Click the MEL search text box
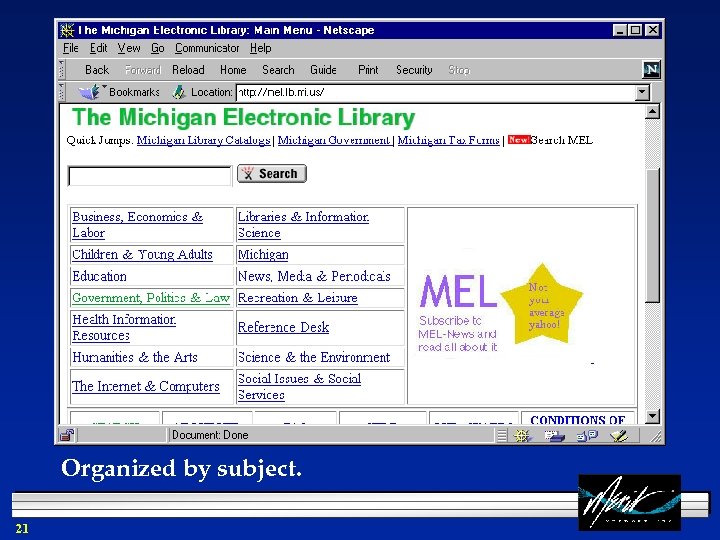Screen dimensions: 720x540 point(150,176)
